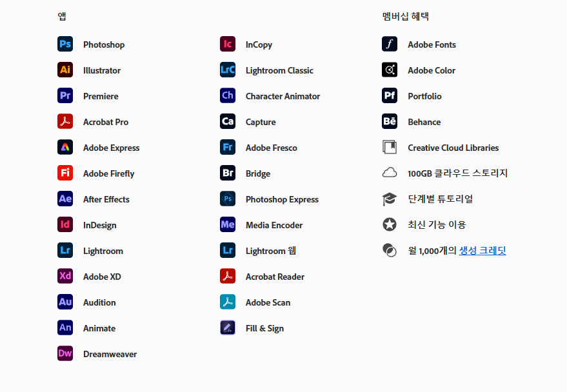Click the Adobe Scan label
567x392 pixels.
(x=268, y=302)
